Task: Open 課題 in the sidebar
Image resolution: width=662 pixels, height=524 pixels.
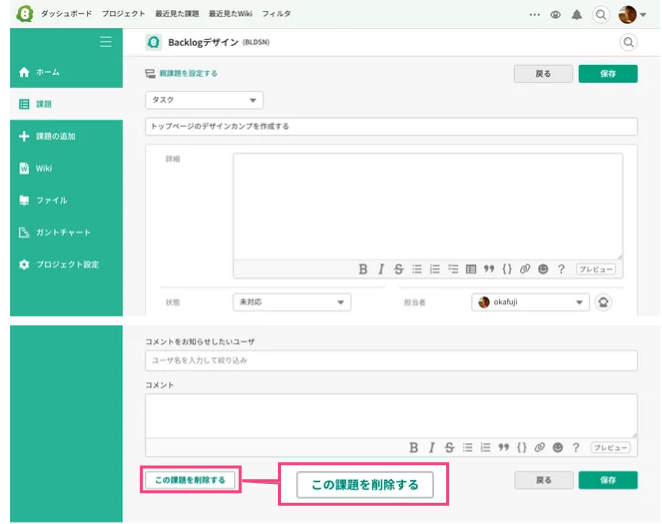Action: [x=66, y=104]
